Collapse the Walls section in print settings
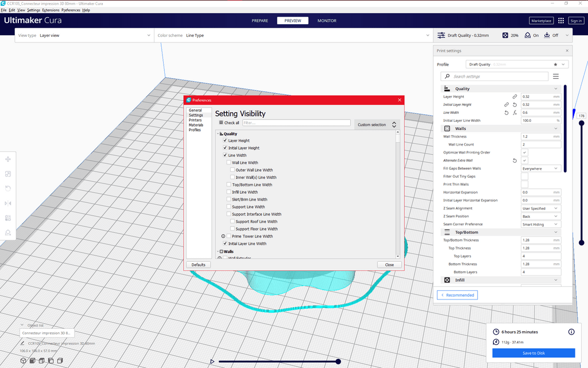 pos(556,128)
